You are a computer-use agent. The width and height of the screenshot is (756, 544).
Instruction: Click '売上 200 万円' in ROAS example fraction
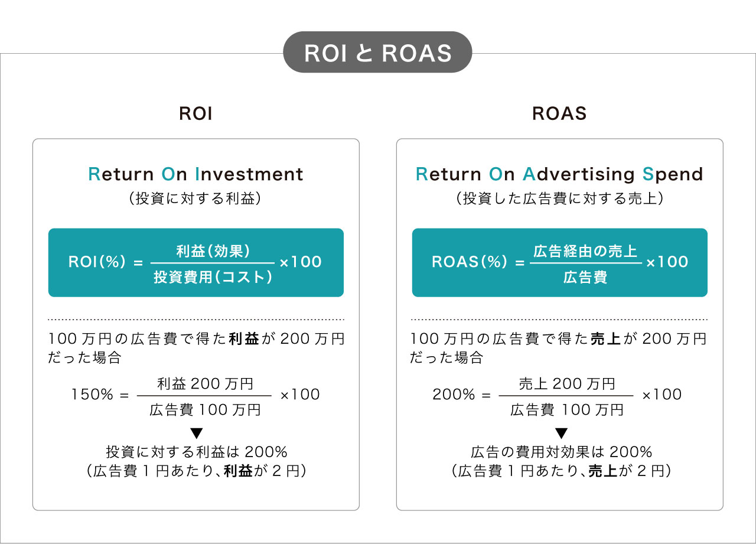click(566, 384)
